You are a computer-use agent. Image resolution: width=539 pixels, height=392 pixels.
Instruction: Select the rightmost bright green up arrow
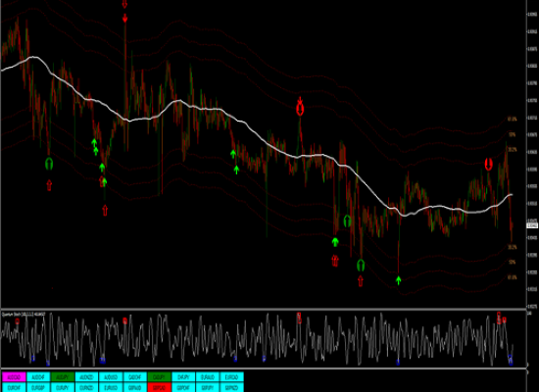point(398,280)
